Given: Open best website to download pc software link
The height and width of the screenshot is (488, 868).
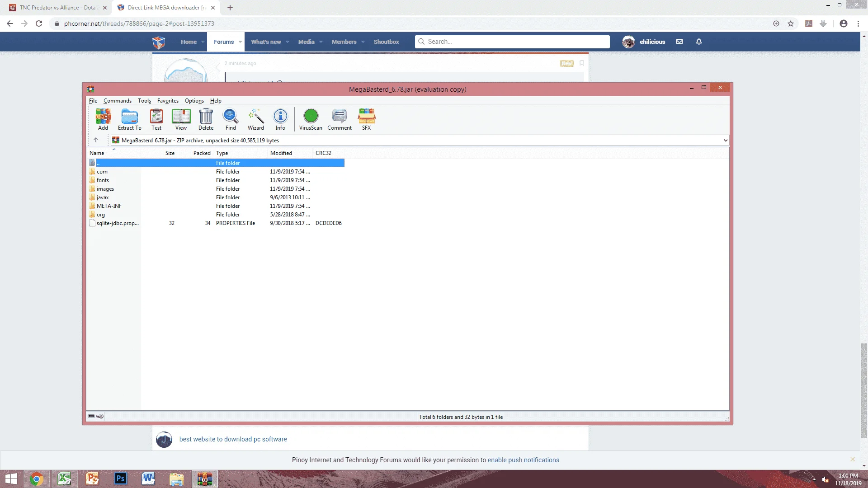Looking at the screenshot, I should tap(233, 439).
